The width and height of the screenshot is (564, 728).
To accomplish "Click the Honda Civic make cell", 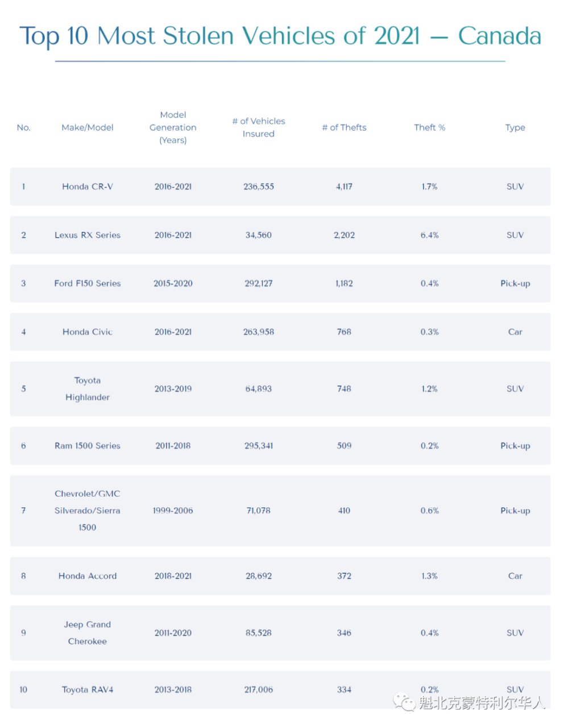I will [88, 332].
